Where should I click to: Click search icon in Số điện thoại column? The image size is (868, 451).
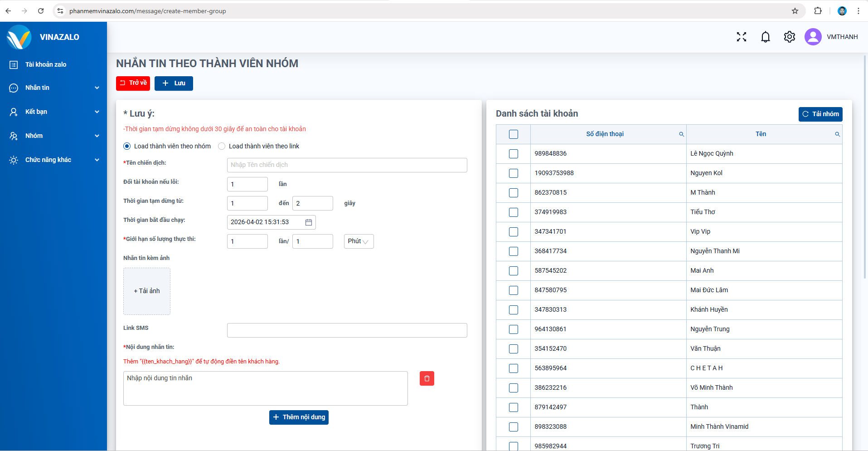(681, 134)
